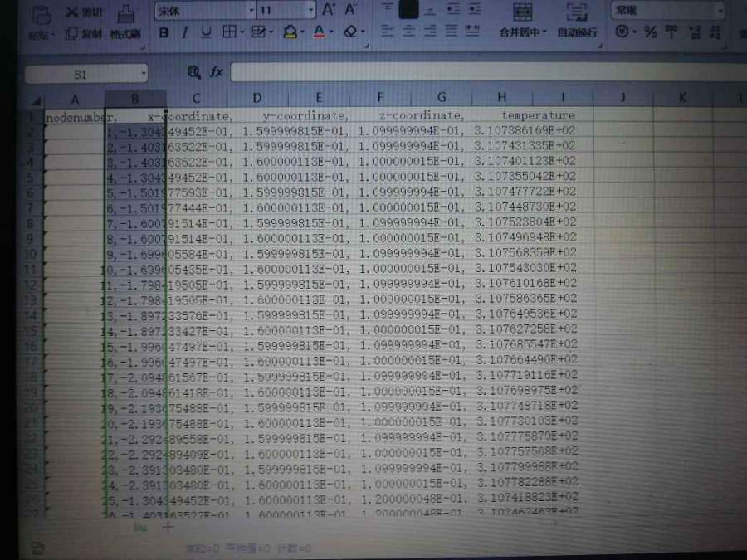Click the cell style table icon

pos(258,32)
